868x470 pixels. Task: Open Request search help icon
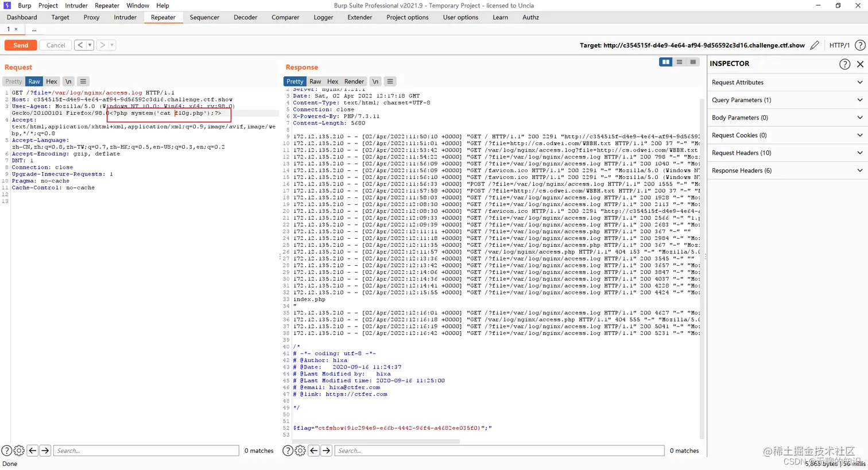[x=7, y=451]
